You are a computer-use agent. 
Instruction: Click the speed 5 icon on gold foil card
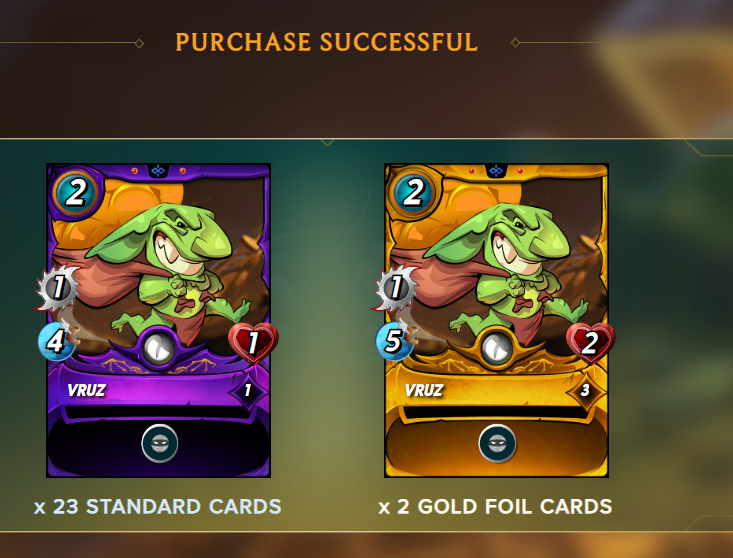coord(394,341)
